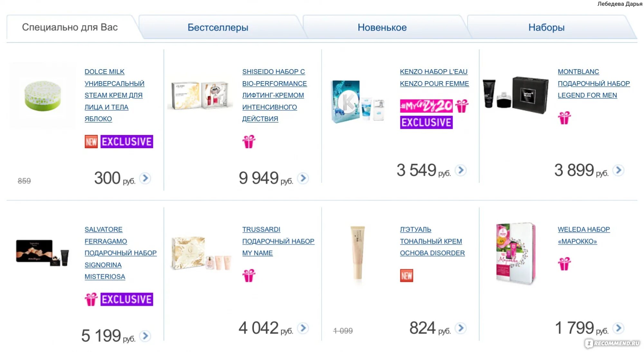Click the arrow beside the 824 руб. price
The image size is (644, 352).
[x=461, y=328]
